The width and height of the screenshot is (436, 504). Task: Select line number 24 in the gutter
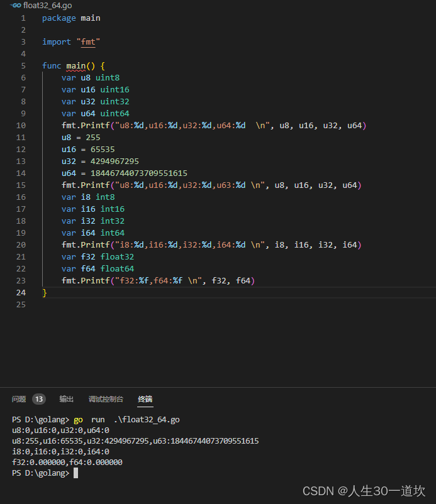point(21,292)
